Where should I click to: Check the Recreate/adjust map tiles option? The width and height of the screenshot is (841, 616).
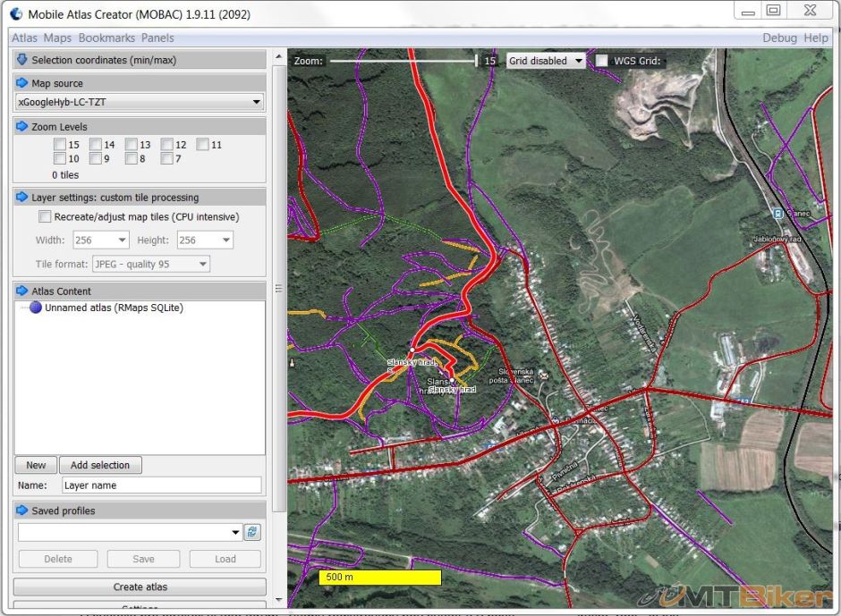pyautogui.click(x=45, y=217)
